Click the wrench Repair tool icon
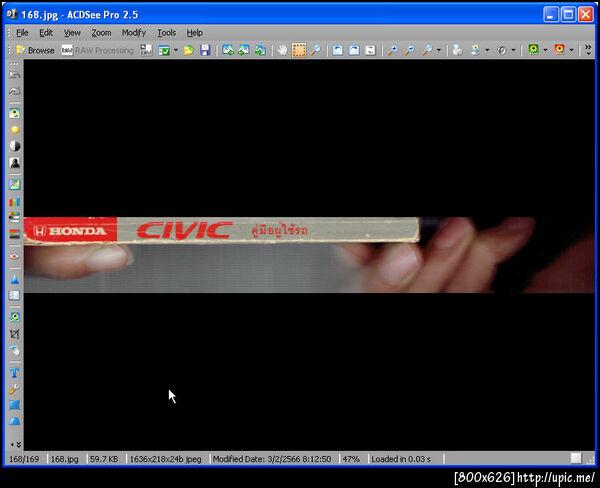The height and width of the screenshot is (488, 600). [x=15, y=389]
